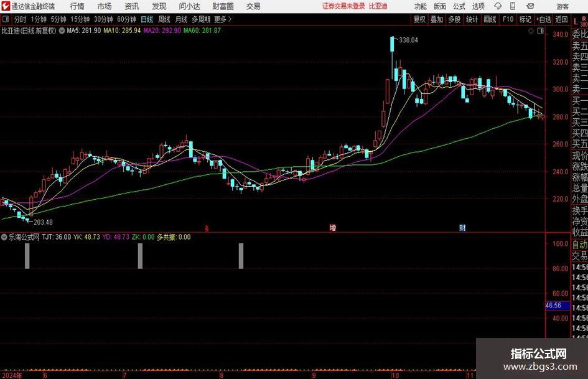
Task: Open the 版面 menu
Action: pyautogui.click(x=439, y=6)
